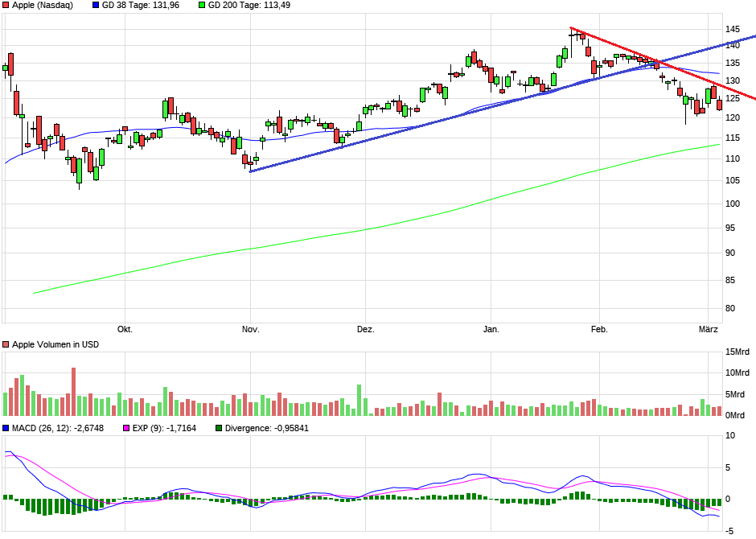Screen dimensions: 756x539
Task: Click the 0Mrd volume axis label
Action: click(x=735, y=415)
